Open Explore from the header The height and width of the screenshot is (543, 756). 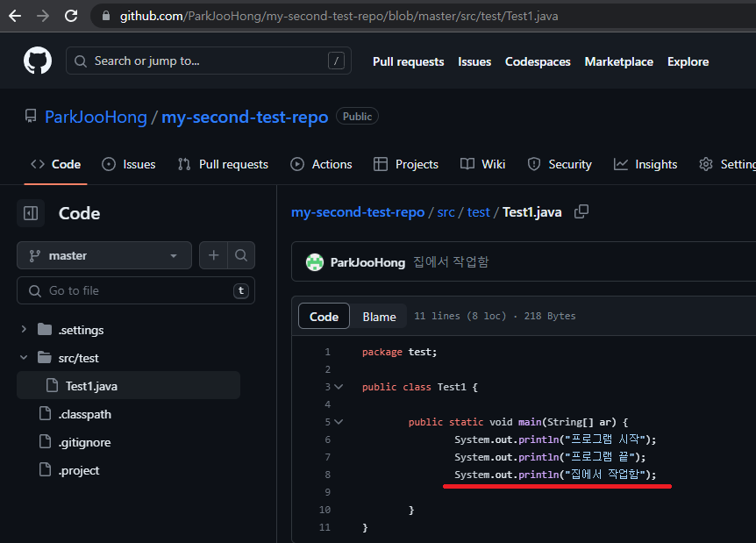pyautogui.click(x=688, y=61)
